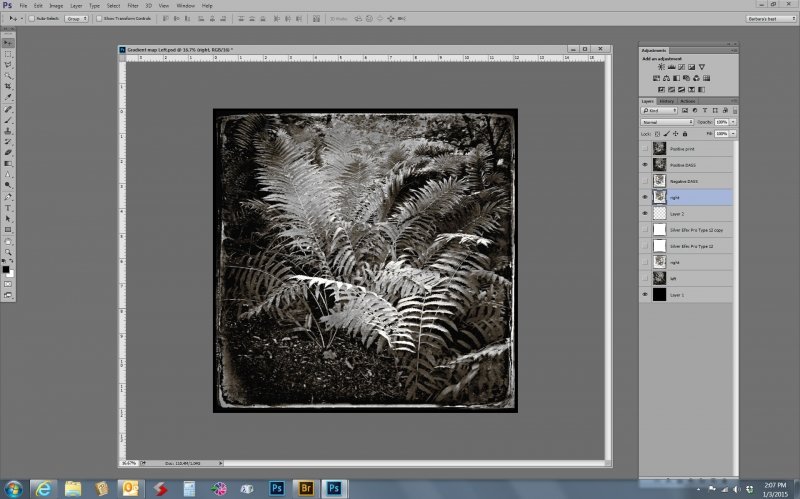Image resolution: width=800 pixels, height=499 pixels.
Task: Show the Positive print layer
Action: (x=645, y=147)
